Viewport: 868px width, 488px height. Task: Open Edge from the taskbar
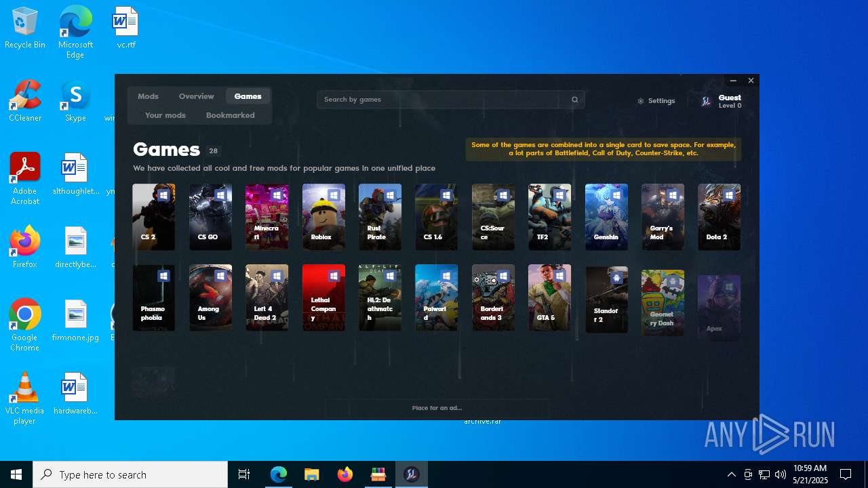(x=279, y=474)
